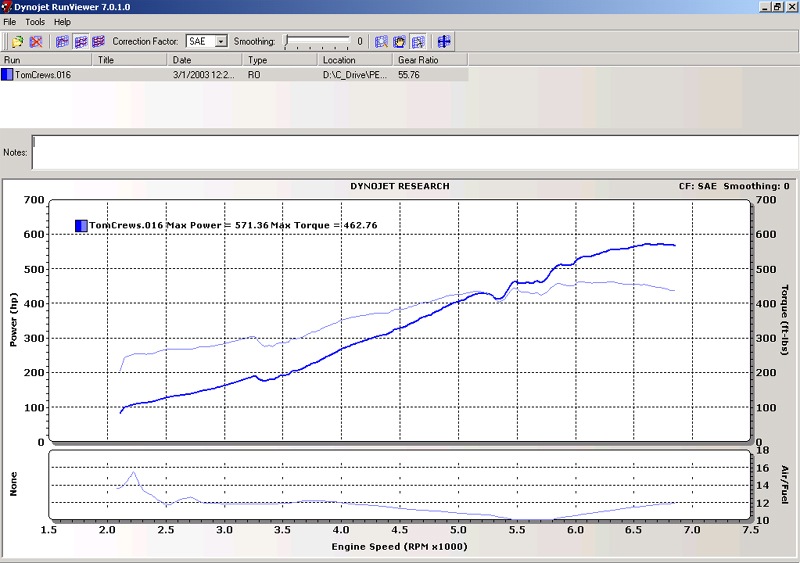The image size is (800, 563).
Task: Open the Tools menu
Action: [x=35, y=22]
